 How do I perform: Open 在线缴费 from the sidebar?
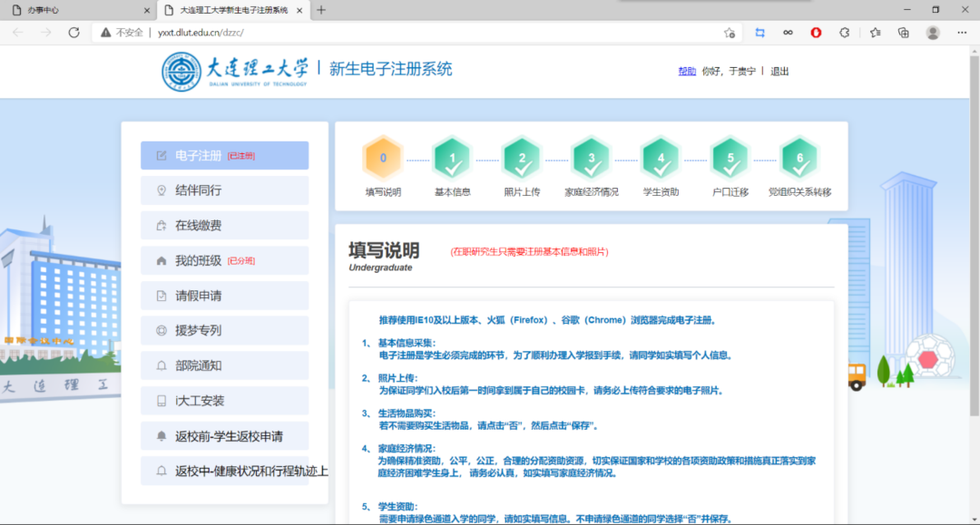point(224,225)
